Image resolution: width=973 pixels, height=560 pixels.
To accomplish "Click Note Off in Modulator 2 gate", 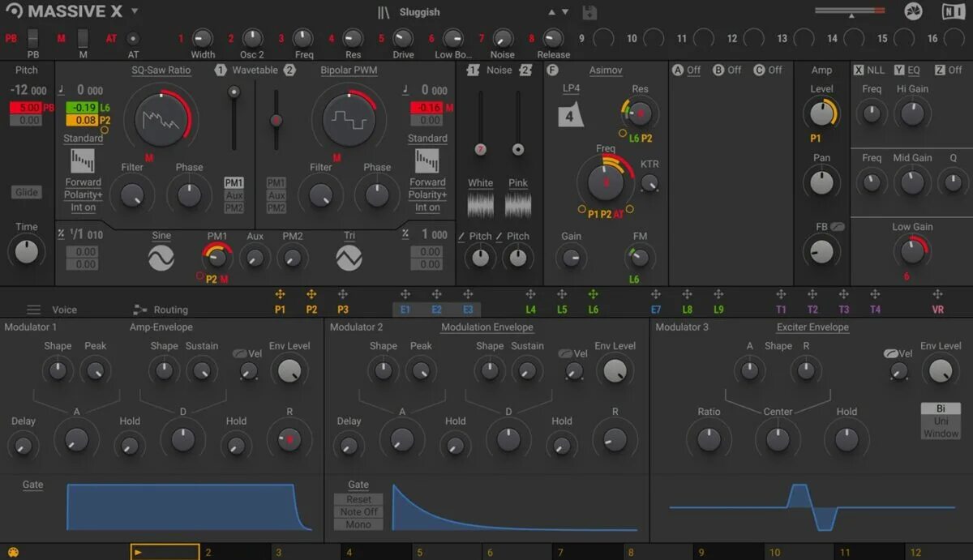I will coord(358,512).
